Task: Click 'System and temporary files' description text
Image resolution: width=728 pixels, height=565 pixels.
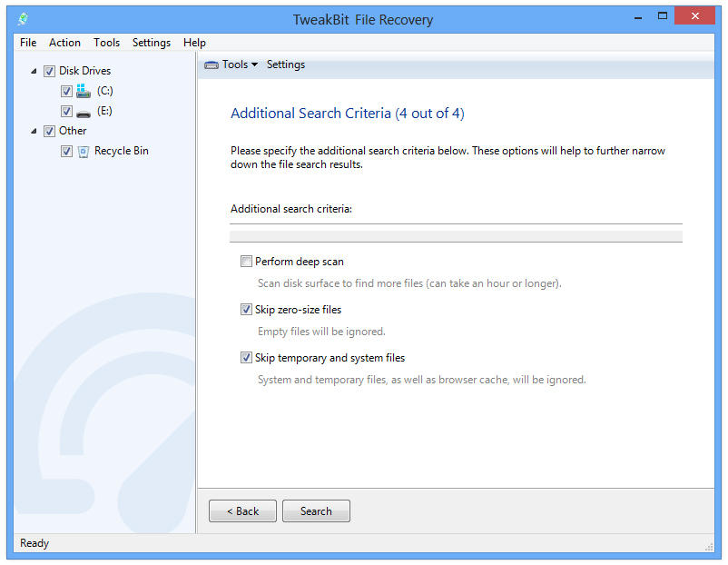Action: click(x=422, y=380)
